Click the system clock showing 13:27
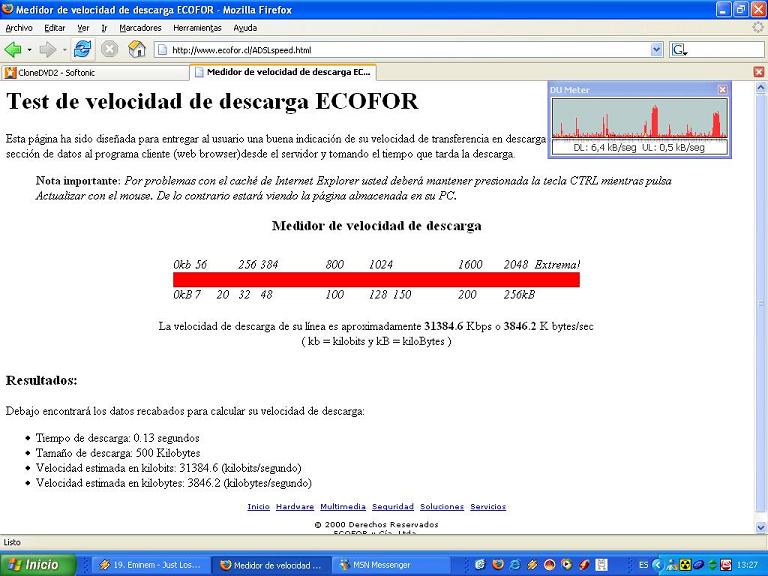768x576 pixels. click(x=746, y=565)
